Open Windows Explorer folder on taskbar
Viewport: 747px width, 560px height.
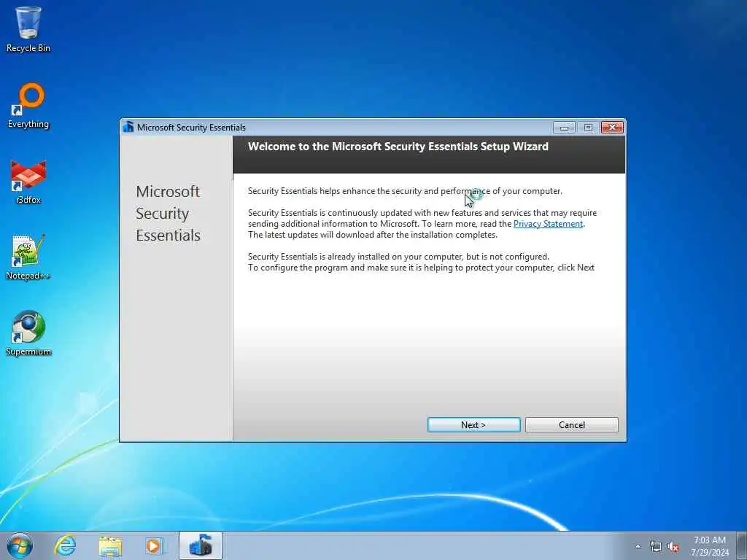pos(111,545)
